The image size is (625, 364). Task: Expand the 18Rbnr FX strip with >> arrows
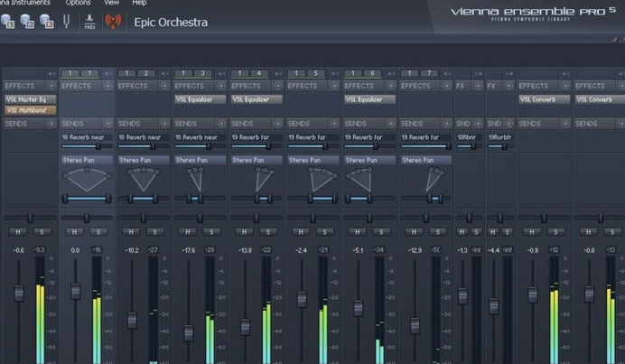click(478, 74)
